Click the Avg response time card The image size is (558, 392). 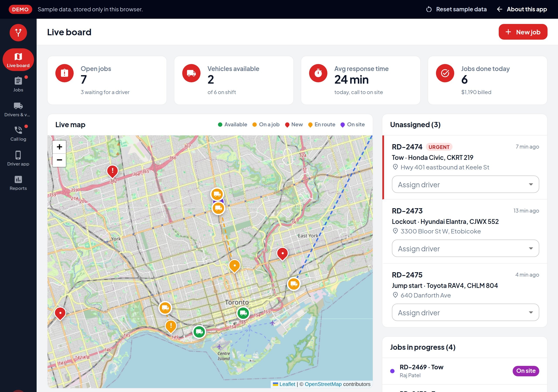[361, 80]
